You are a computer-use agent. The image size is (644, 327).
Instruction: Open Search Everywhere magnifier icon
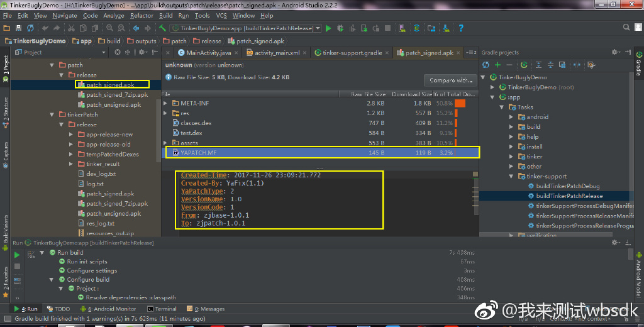pyautogui.click(x=626, y=27)
